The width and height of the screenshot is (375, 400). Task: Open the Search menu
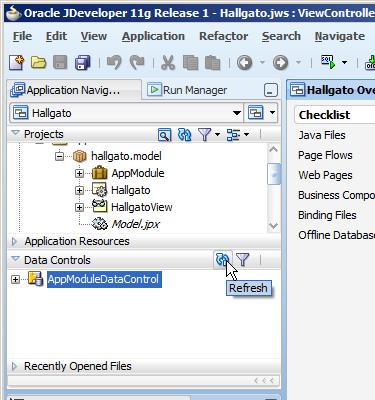[281, 36]
